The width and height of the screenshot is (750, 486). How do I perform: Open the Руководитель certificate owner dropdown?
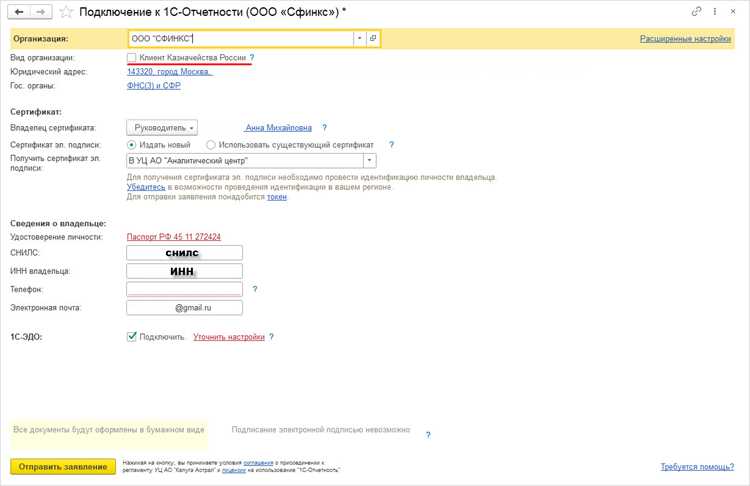click(x=162, y=128)
